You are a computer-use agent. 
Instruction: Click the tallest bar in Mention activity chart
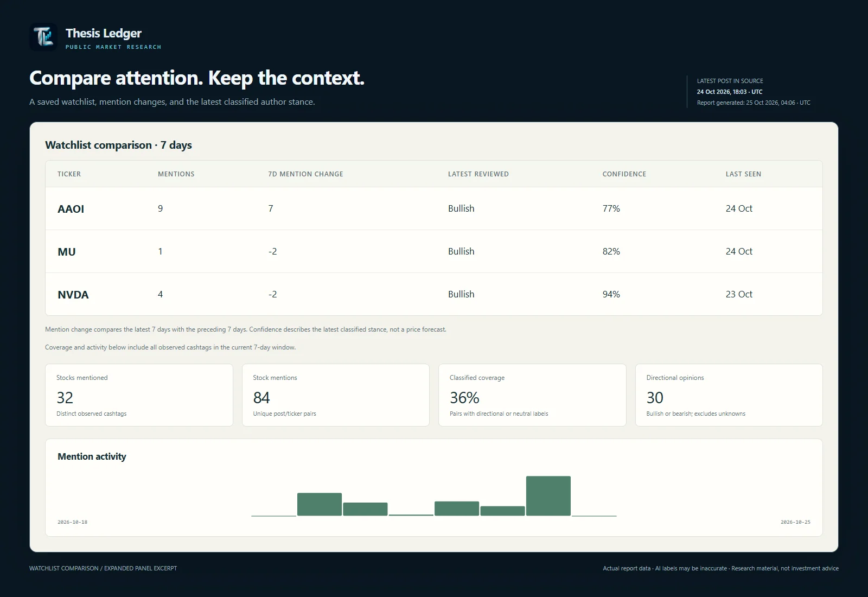[x=548, y=496]
